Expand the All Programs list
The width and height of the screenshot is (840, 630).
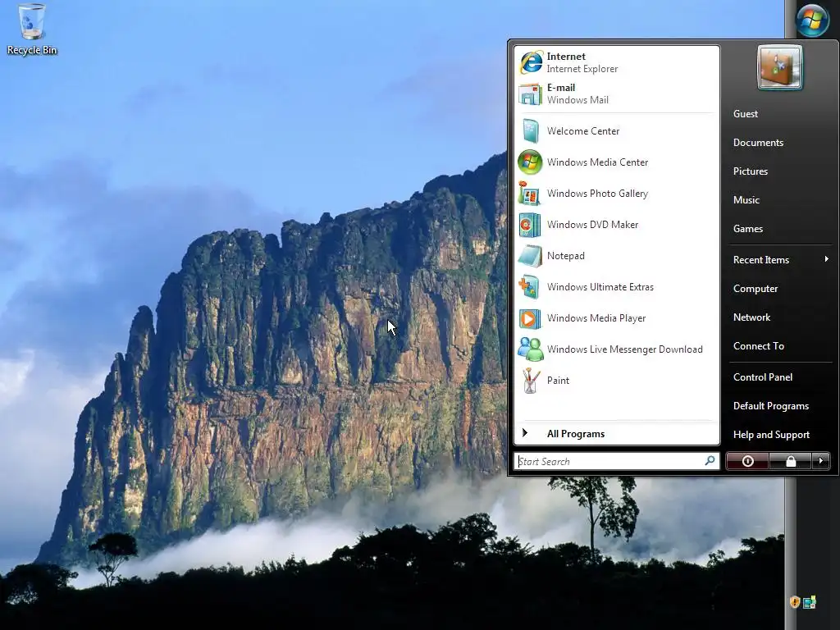pos(616,433)
